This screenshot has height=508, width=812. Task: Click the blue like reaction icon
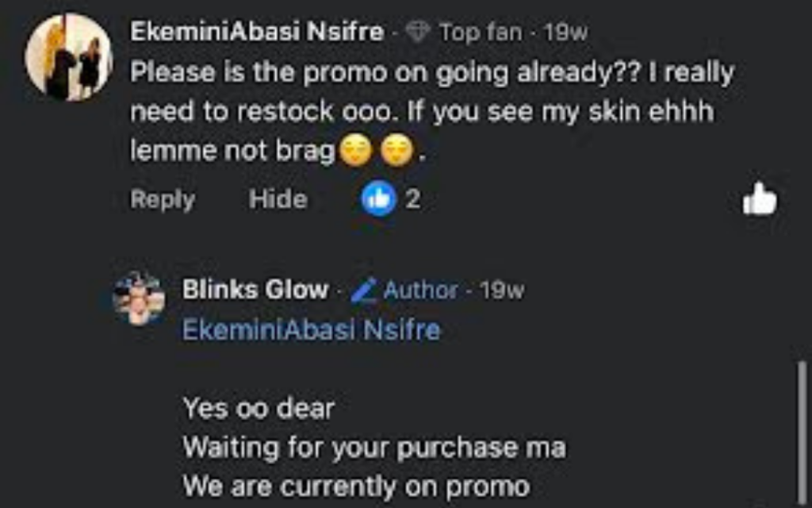378,199
